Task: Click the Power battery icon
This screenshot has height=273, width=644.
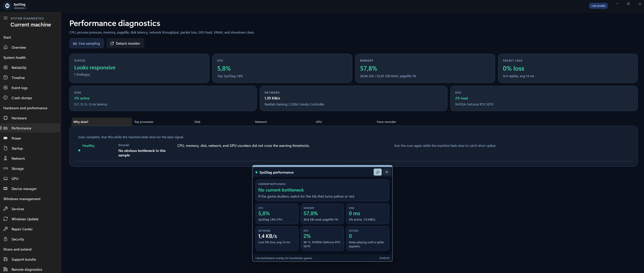Action: click(6, 138)
